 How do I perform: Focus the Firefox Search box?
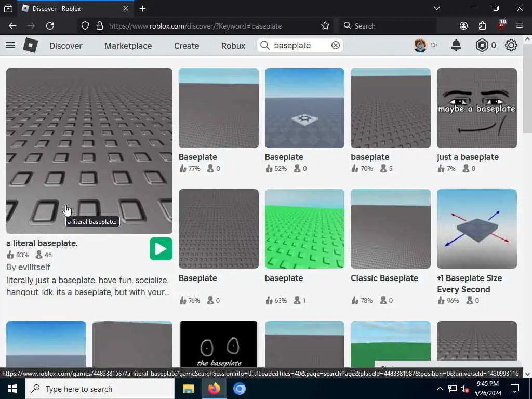(x=388, y=26)
